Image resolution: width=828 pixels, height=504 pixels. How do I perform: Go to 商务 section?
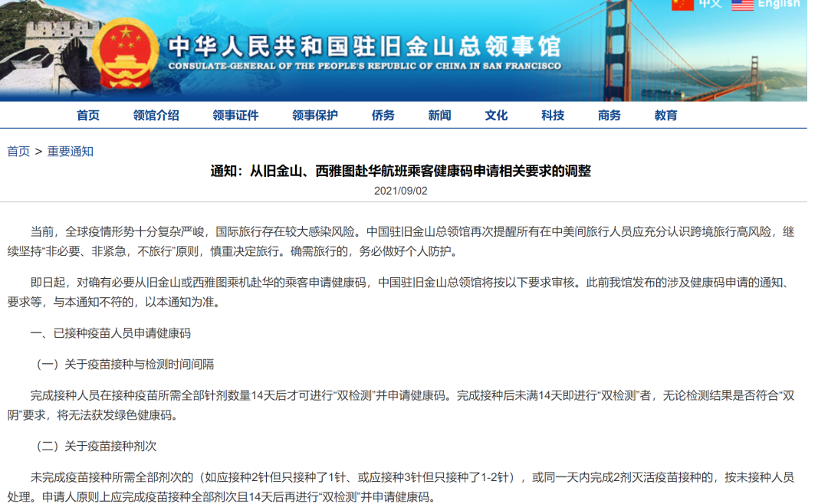click(609, 116)
